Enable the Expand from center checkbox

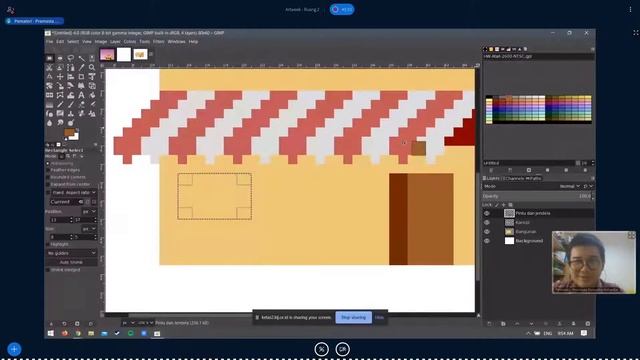(48, 184)
